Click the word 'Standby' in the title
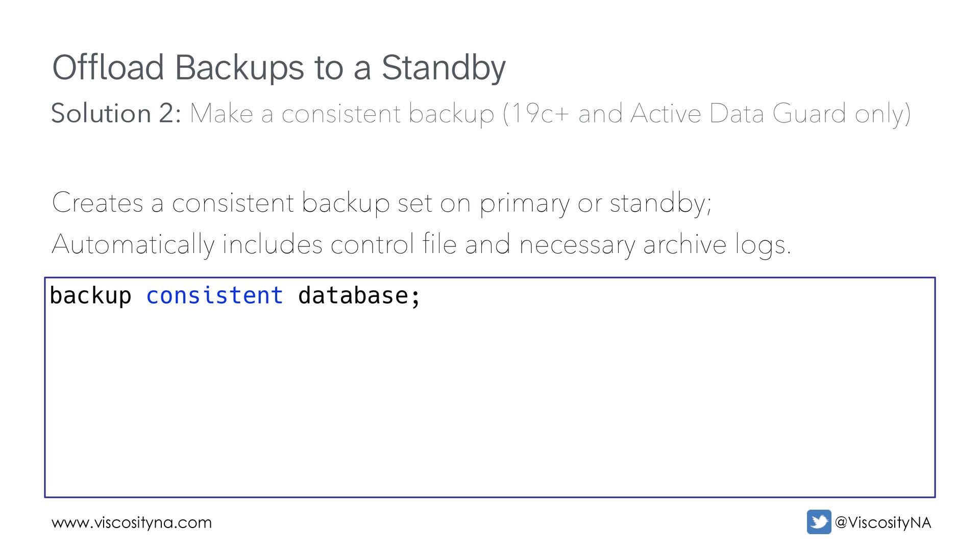This screenshot has height=551, width=980. [x=444, y=67]
